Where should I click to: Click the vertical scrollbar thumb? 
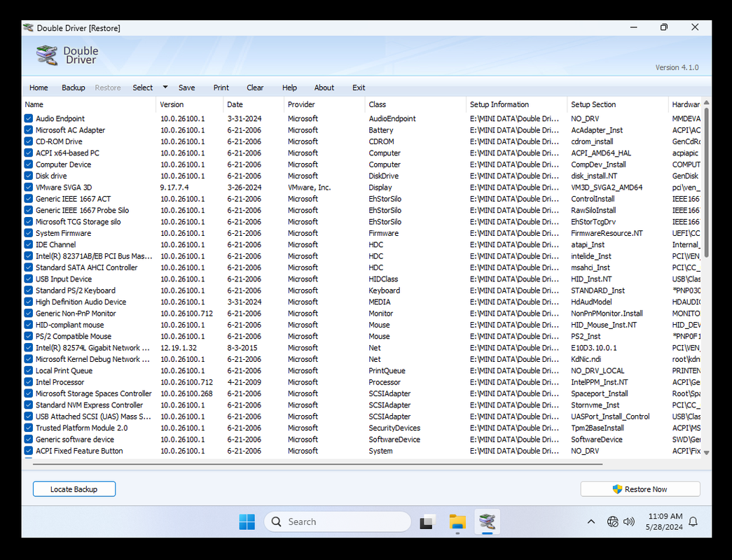(x=706, y=182)
